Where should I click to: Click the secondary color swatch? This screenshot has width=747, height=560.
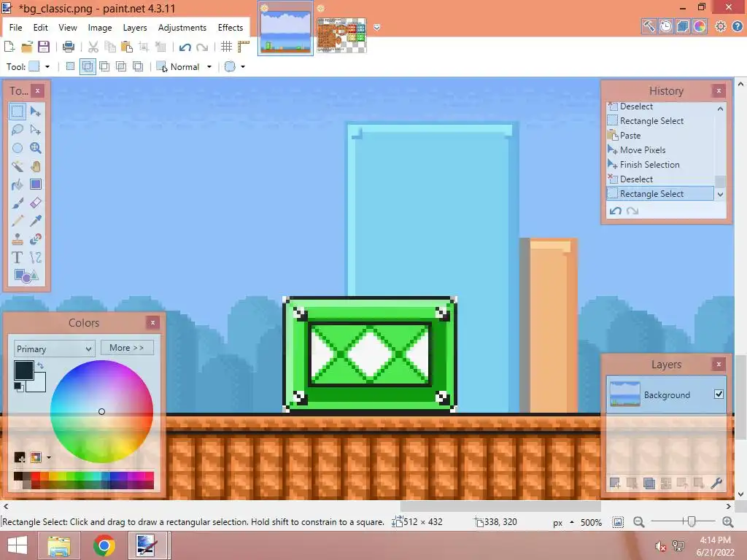pyautogui.click(x=39, y=384)
